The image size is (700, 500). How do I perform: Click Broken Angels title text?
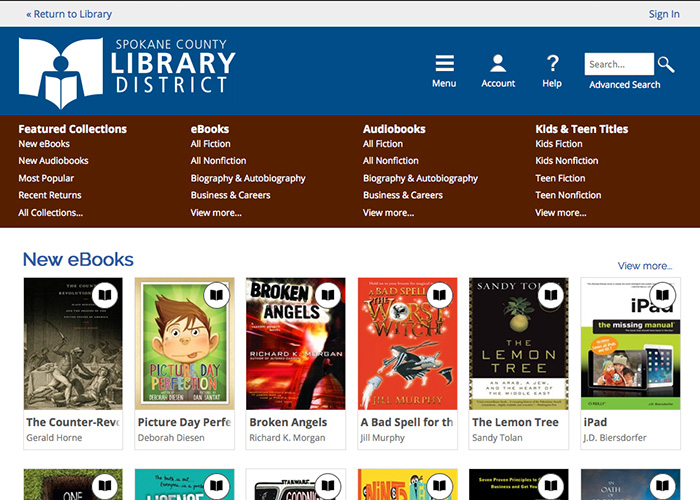pos(288,422)
